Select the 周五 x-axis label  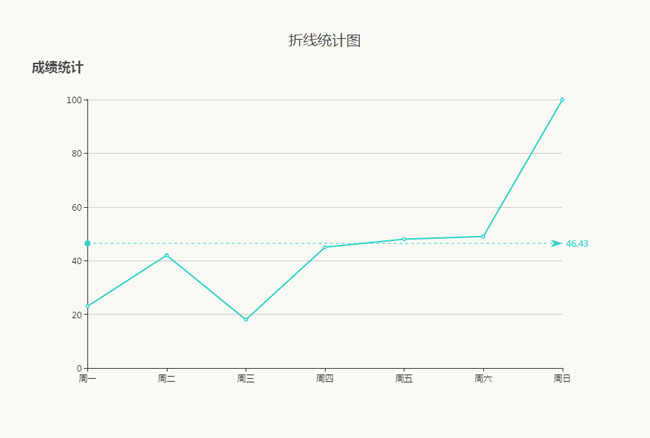click(404, 379)
